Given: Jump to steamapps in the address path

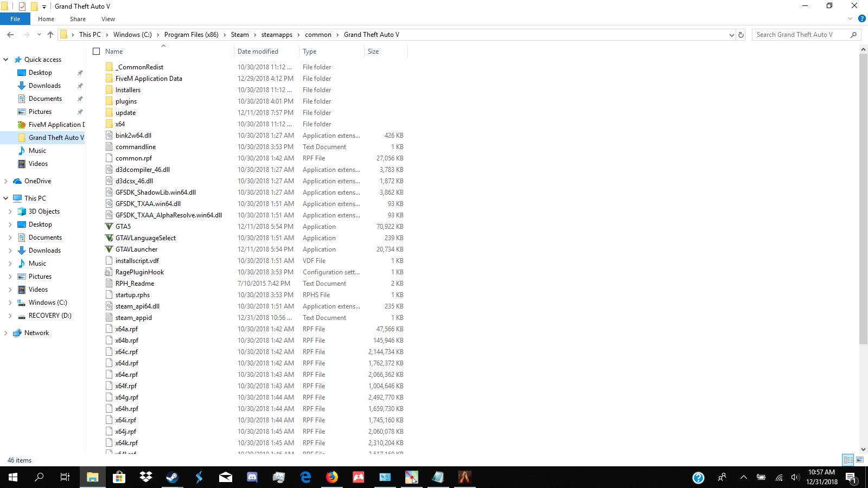Looking at the screenshot, I should pos(277,35).
